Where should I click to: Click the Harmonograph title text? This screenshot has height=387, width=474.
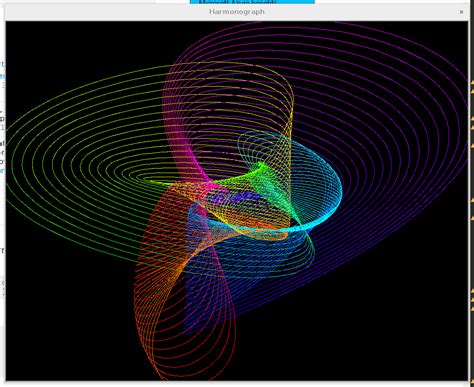coord(237,12)
